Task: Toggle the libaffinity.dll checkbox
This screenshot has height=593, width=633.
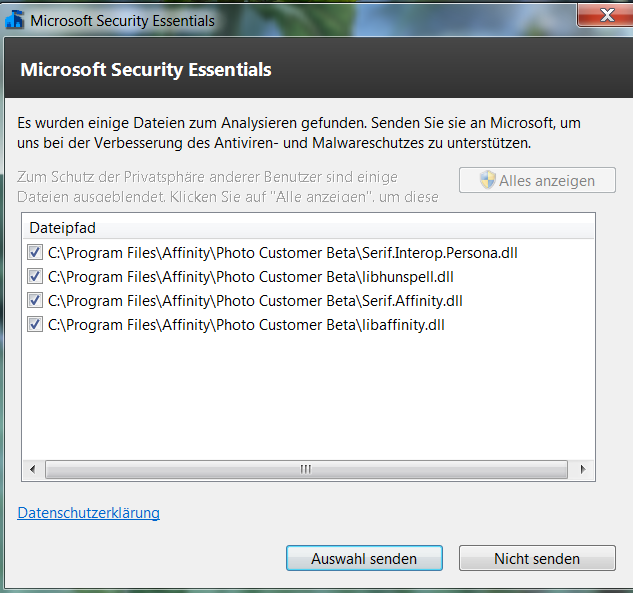Action: (x=35, y=325)
